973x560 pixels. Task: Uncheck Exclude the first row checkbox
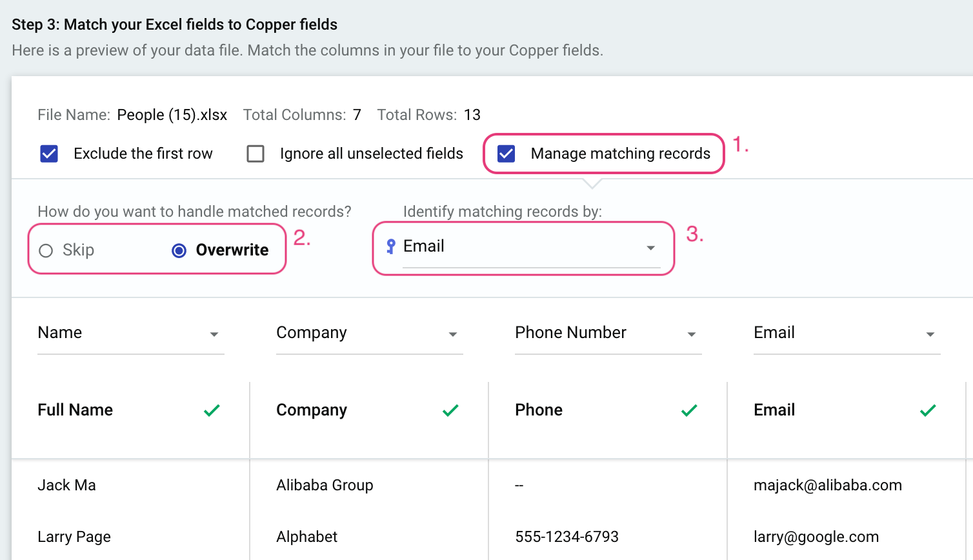(49, 154)
